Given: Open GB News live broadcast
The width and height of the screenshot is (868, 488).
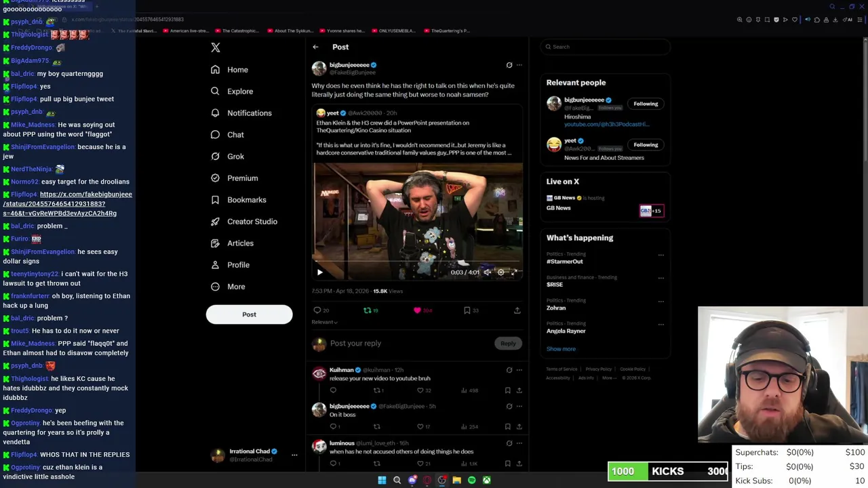Looking at the screenshot, I should 605,203.
